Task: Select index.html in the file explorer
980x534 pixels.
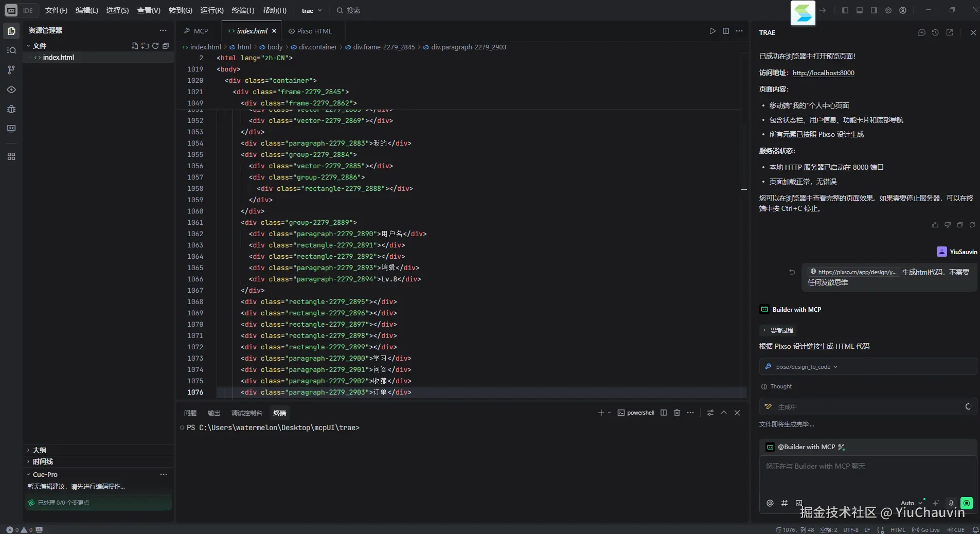Action: pos(58,57)
